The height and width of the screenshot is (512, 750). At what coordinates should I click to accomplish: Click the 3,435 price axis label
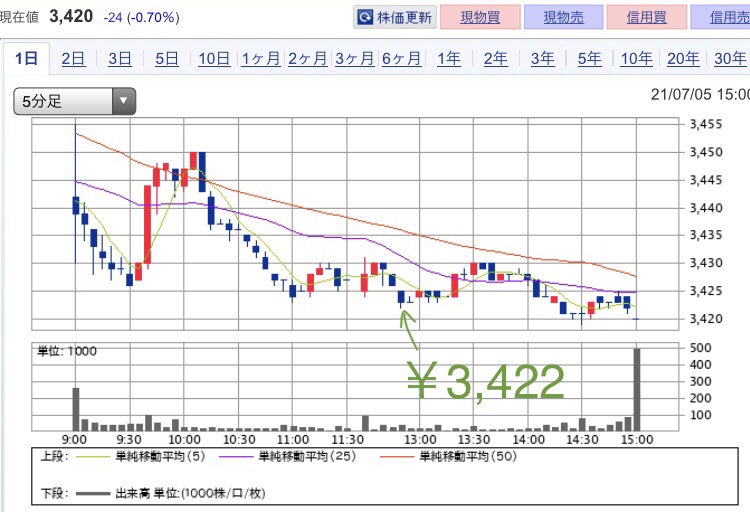706,235
